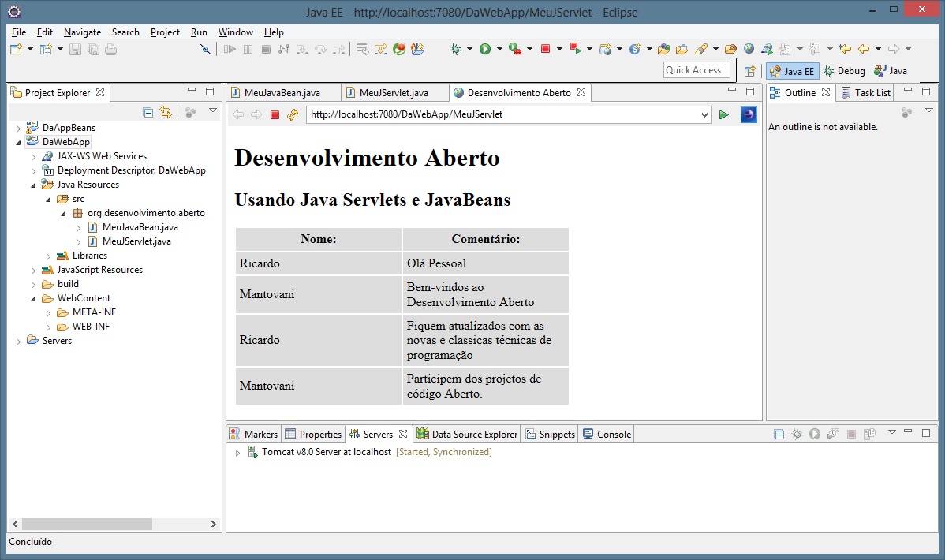Screen dimensions: 945x560
Task: Click Collapse All icon in Project Explorer
Action: pyautogui.click(x=148, y=112)
